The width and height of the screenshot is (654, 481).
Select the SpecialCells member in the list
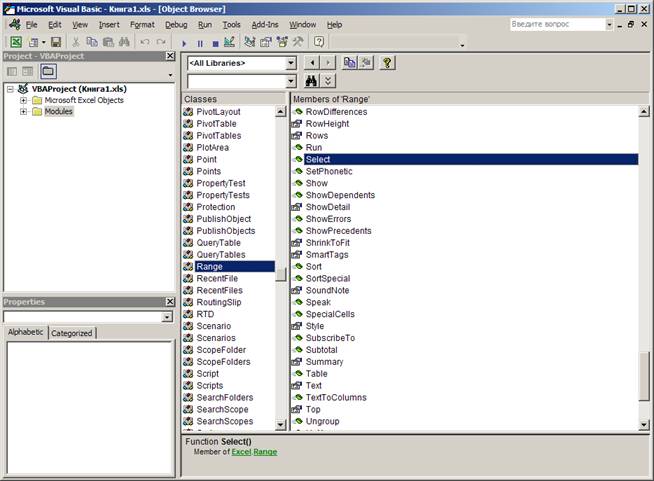[x=330, y=314]
